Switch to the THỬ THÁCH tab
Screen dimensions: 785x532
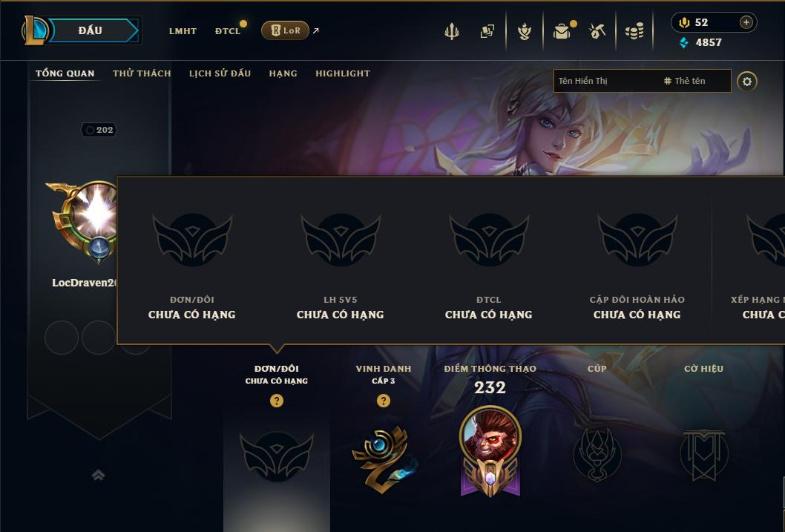[x=142, y=73]
